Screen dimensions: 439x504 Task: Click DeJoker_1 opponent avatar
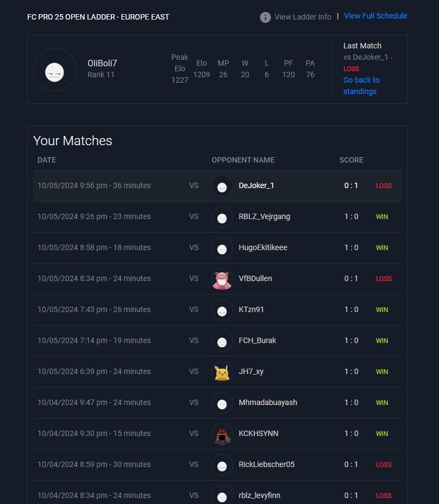(x=222, y=186)
